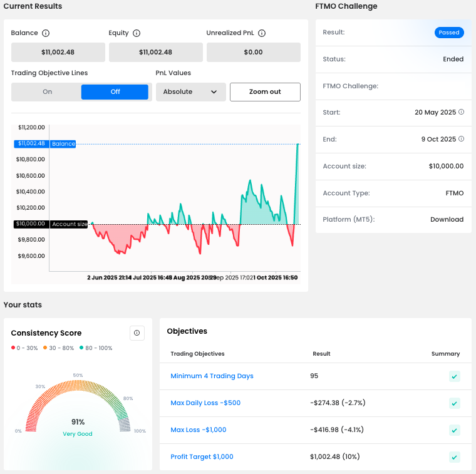Click the Zoom out button
The height and width of the screenshot is (474, 476).
(x=265, y=92)
